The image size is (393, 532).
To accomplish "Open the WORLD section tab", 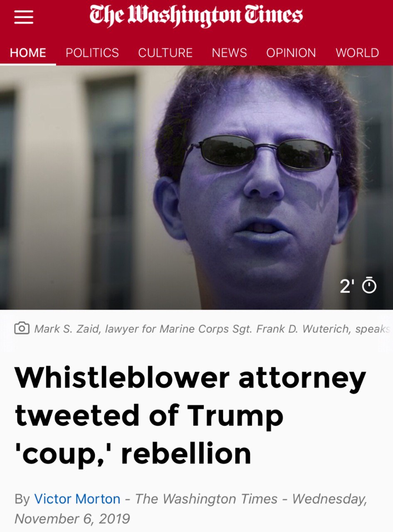I will click(357, 53).
